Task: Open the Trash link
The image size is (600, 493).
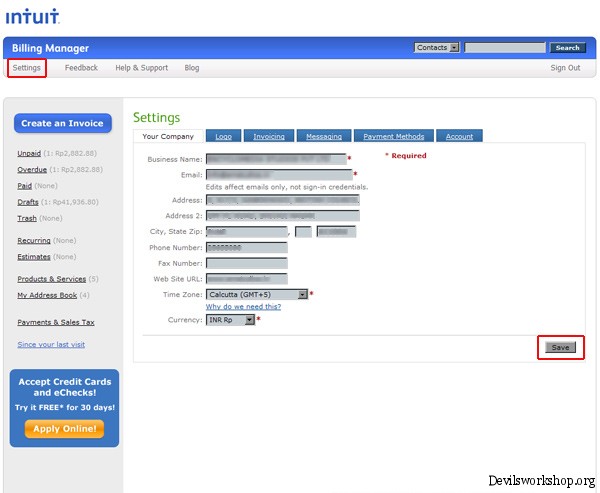Action: [27, 219]
